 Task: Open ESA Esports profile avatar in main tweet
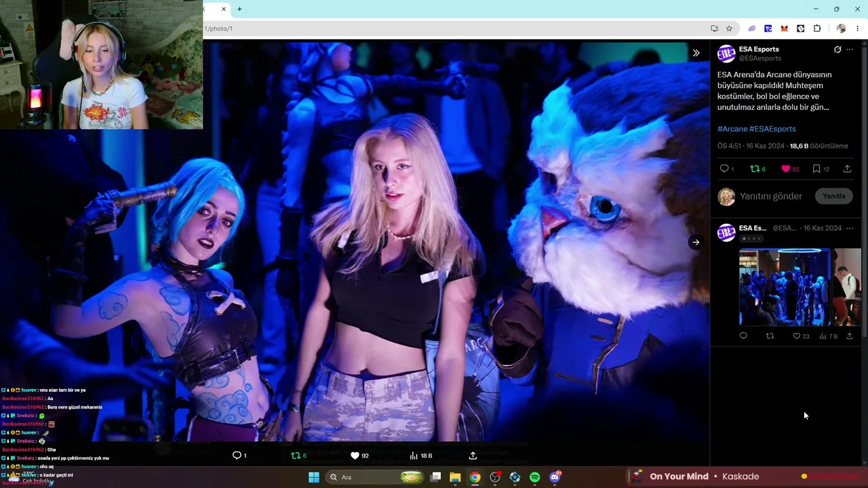[726, 54]
